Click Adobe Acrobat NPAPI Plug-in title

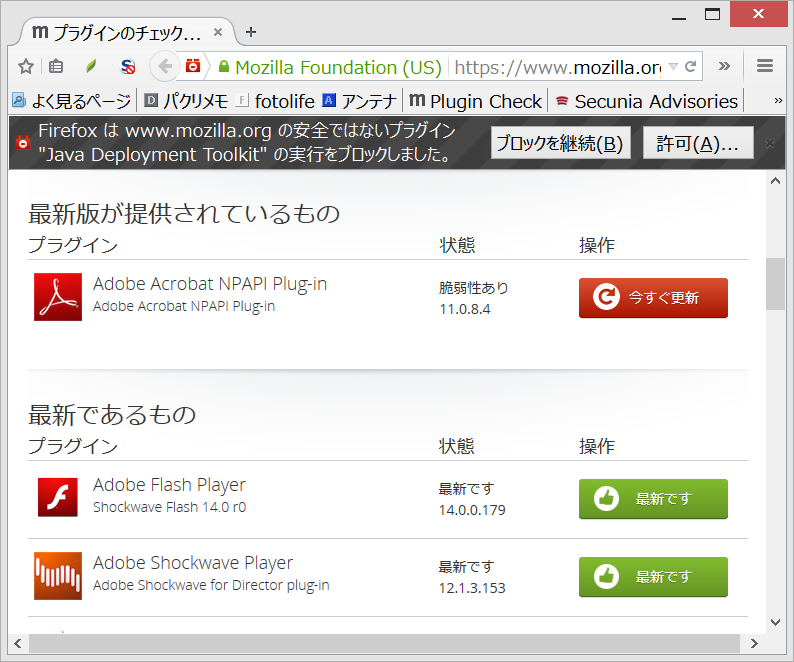point(210,284)
